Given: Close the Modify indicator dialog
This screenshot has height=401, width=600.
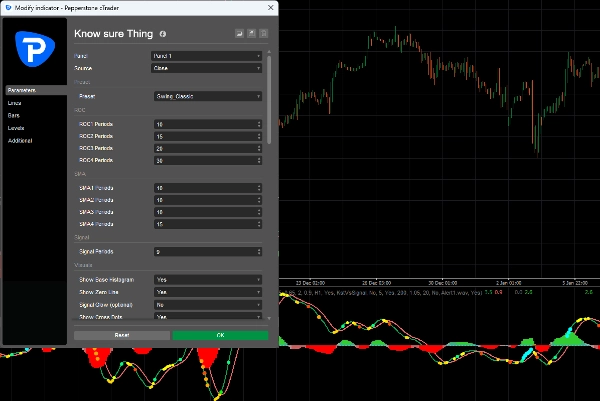Looking at the screenshot, I should click(271, 8).
